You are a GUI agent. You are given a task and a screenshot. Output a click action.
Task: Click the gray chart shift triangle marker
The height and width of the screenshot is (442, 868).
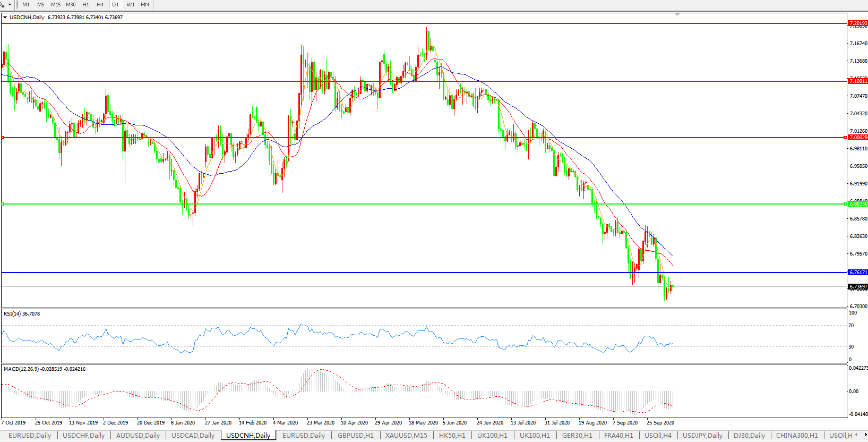[677, 14]
